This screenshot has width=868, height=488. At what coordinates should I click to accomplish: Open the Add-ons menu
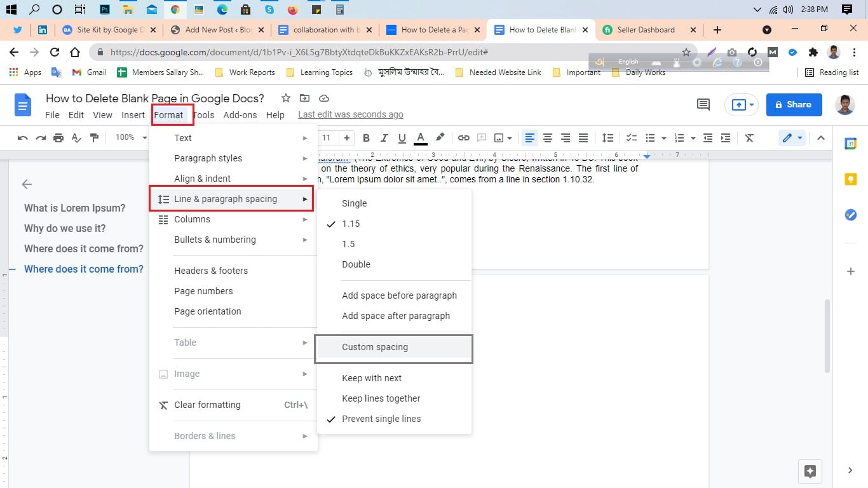pyautogui.click(x=240, y=115)
